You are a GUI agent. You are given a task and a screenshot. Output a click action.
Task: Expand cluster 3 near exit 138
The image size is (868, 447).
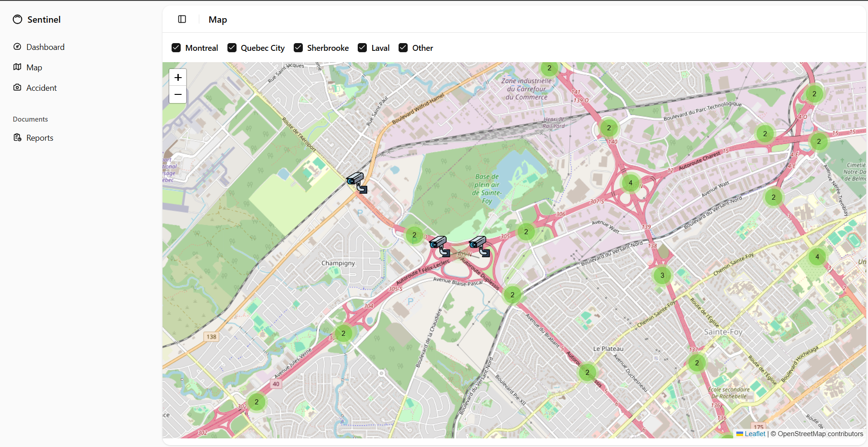[662, 275]
